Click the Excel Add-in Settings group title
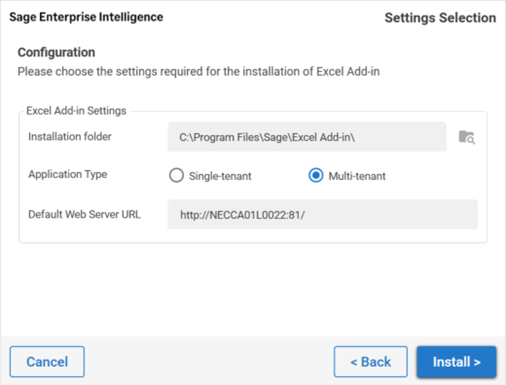Image resolution: width=506 pixels, height=385 pixels. pos(76,111)
